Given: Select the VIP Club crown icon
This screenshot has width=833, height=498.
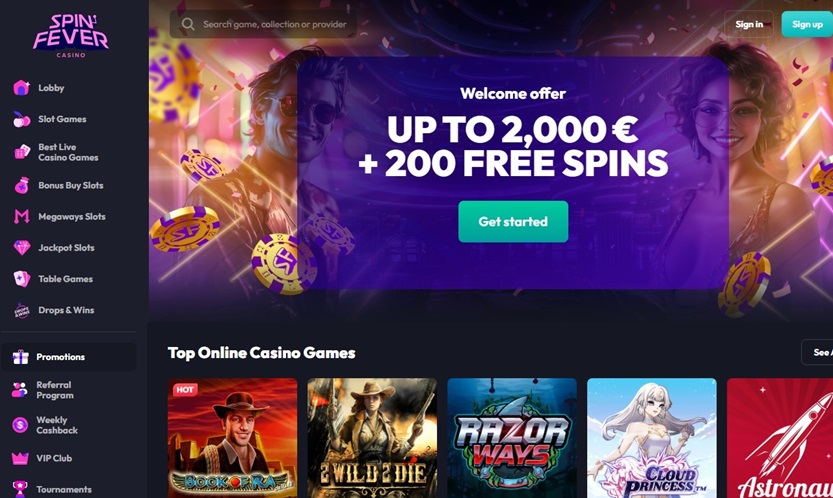Looking at the screenshot, I should pyautogui.click(x=20, y=458).
